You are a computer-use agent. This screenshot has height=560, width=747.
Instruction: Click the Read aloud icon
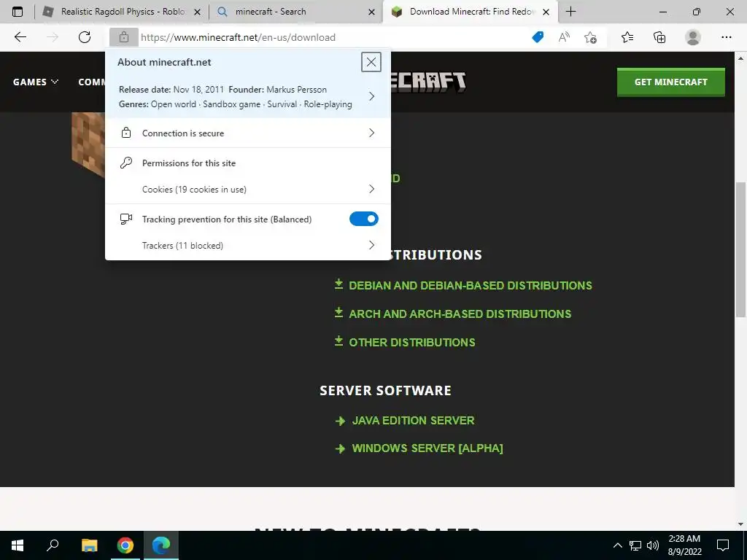564,37
